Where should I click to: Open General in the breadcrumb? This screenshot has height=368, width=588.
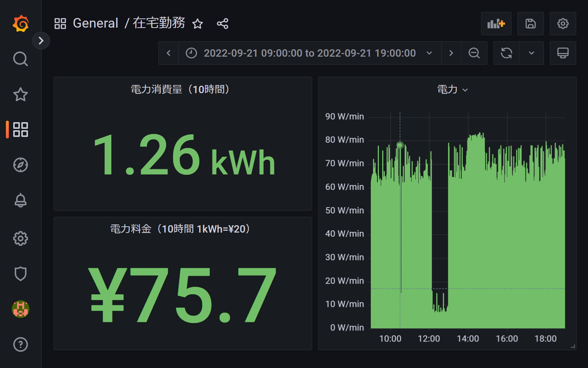(95, 23)
